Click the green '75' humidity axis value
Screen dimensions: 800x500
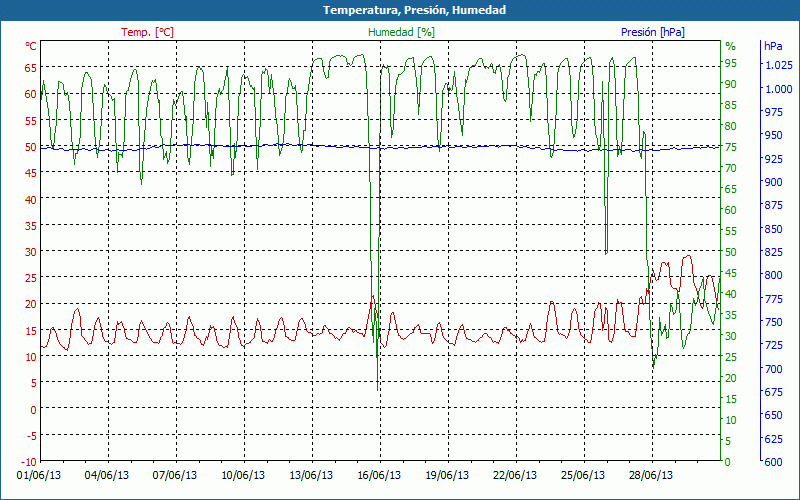[x=731, y=147]
